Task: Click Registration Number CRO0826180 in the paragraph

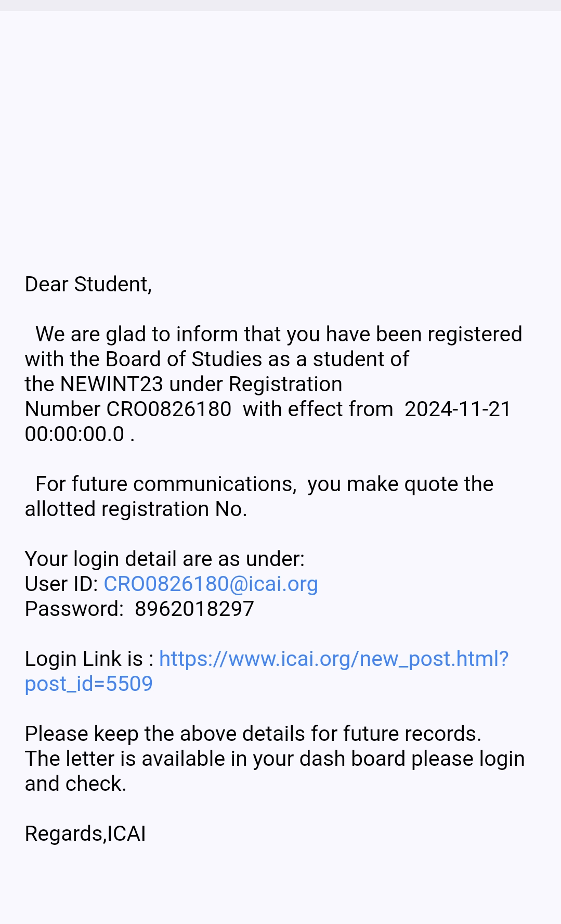Action: 168,409
